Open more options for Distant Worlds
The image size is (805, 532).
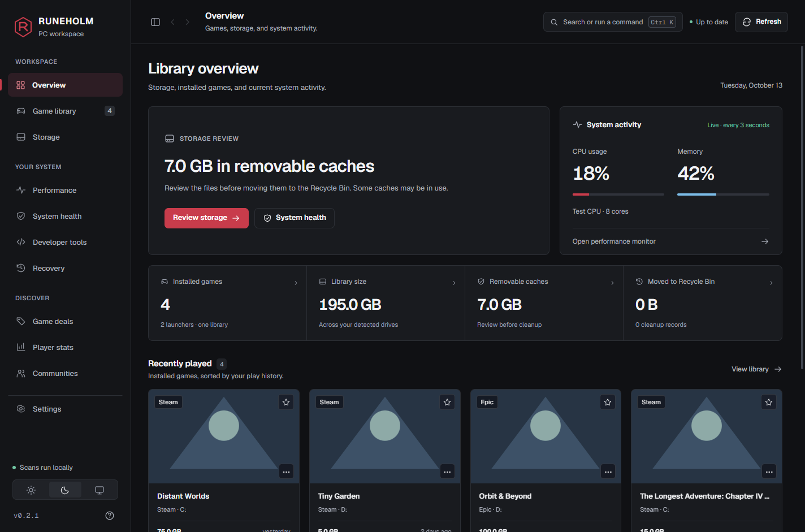click(x=287, y=472)
